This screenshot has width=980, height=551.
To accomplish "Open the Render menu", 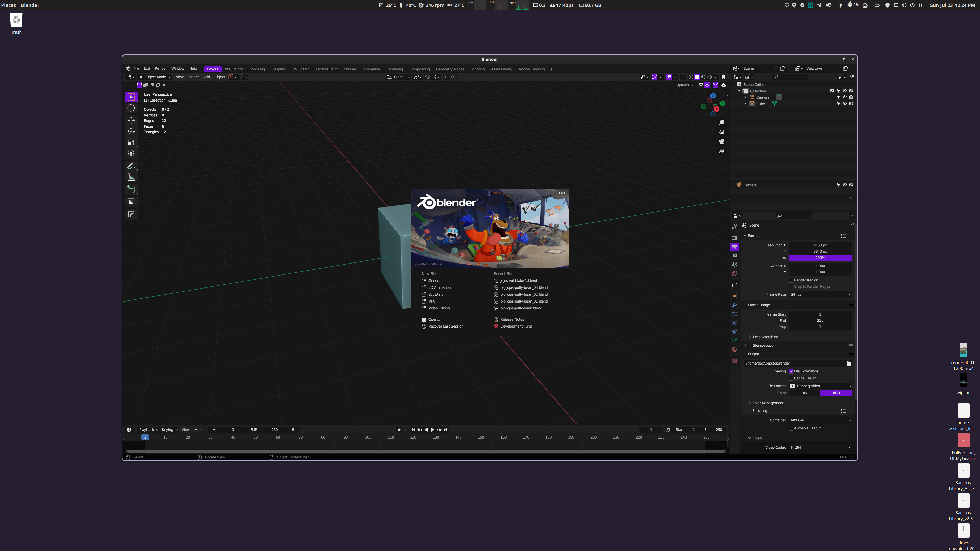I will pyautogui.click(x=161, y=69).
